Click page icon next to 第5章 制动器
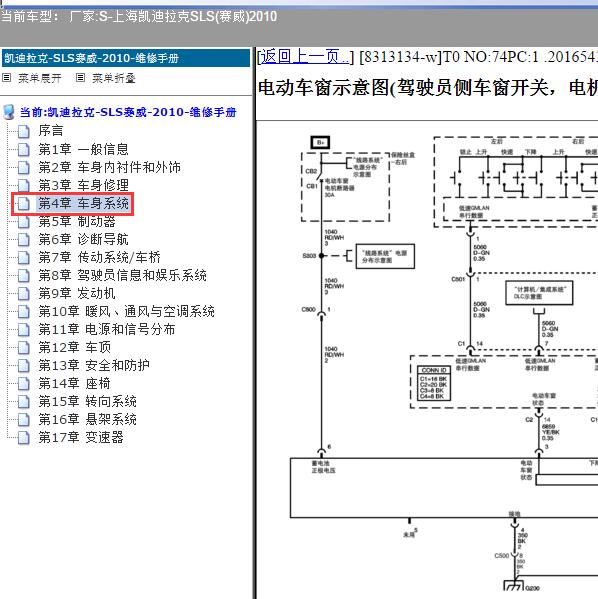This screenshot has height=599, width=598. click(x=24, y=221)
